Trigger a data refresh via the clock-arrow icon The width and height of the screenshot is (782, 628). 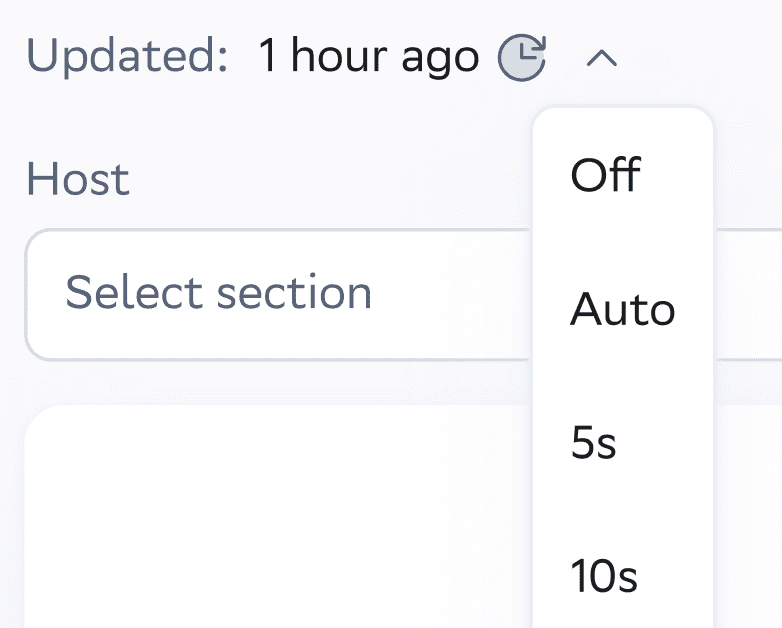coord(522,58)
